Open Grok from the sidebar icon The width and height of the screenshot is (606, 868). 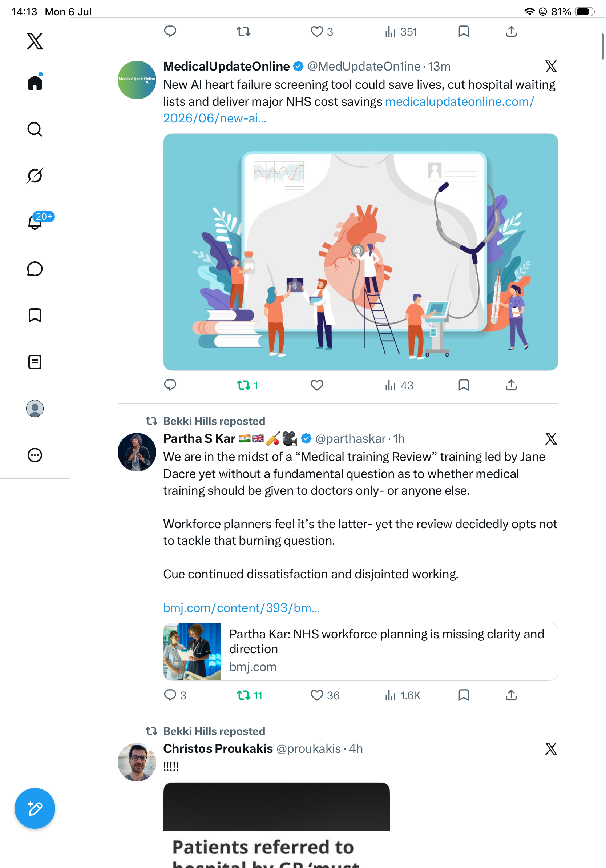35,176
